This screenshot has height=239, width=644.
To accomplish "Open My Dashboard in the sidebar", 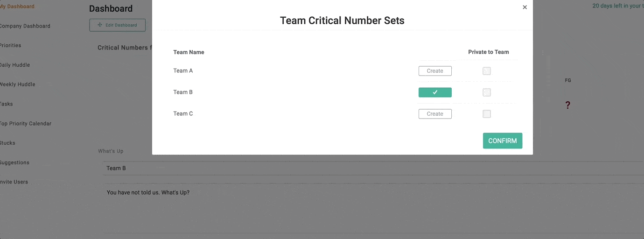I will (x=17, y=7).
